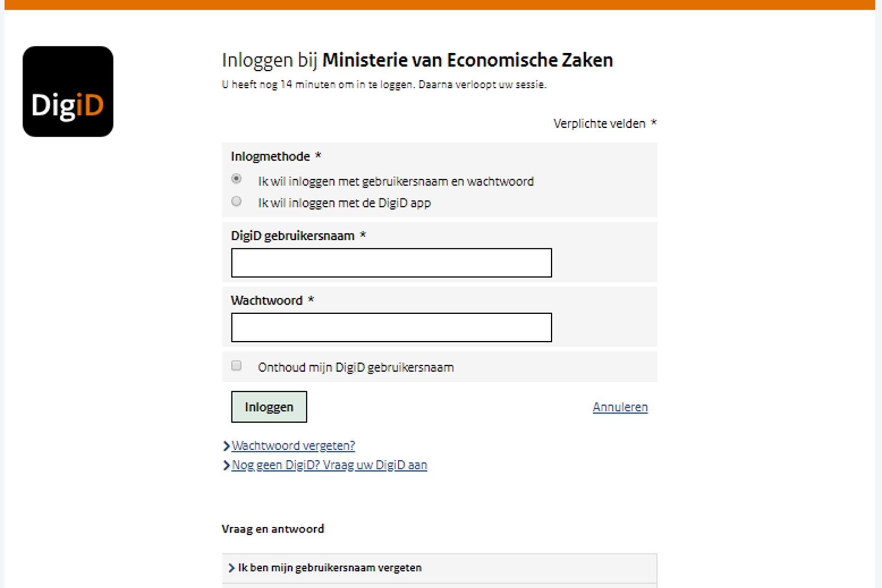Viewport: 882px width, 588px height.
Task: Open the 'Wachtwoord vergeten?' link
Action: 293,446
